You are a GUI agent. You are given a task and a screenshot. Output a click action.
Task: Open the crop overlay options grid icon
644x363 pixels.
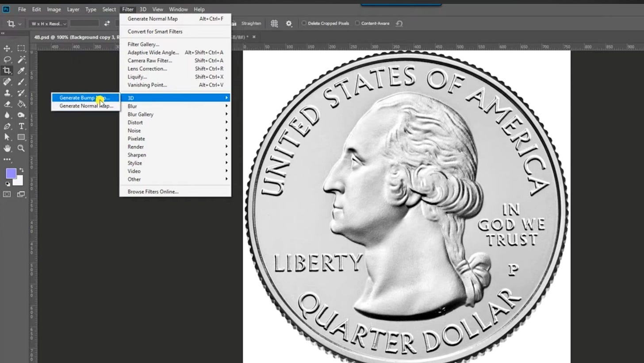pos(274,23)
